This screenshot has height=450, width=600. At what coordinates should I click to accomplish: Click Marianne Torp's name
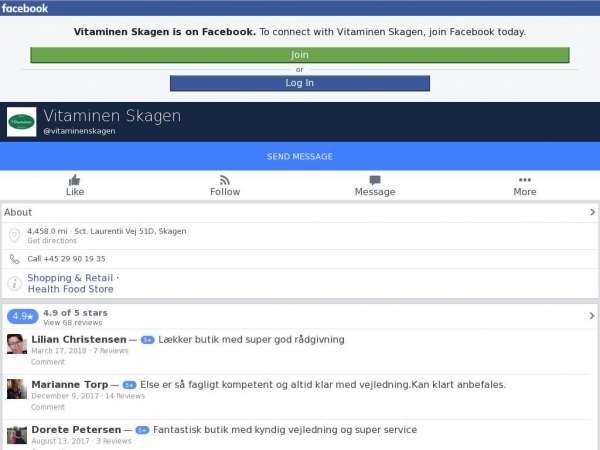[70, 385]
